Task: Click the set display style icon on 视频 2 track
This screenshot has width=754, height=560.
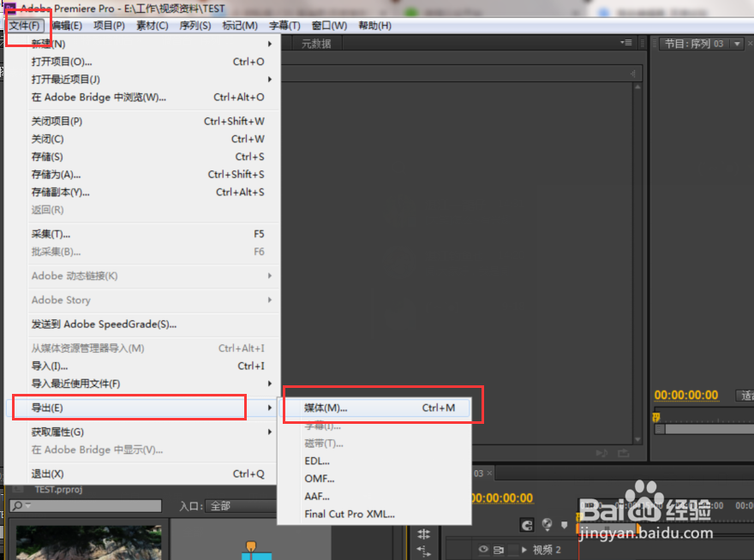Action: click(x=497, y=548)
